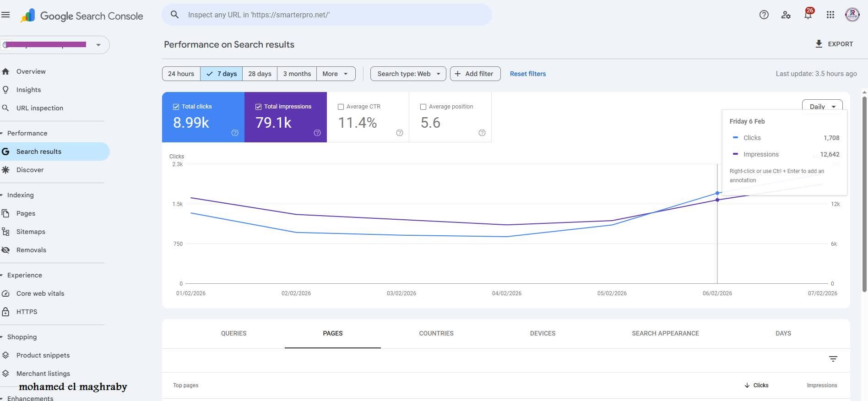The image size is (868, 401).
Task: Click the Average position help icon
Action: click(482, 133)
